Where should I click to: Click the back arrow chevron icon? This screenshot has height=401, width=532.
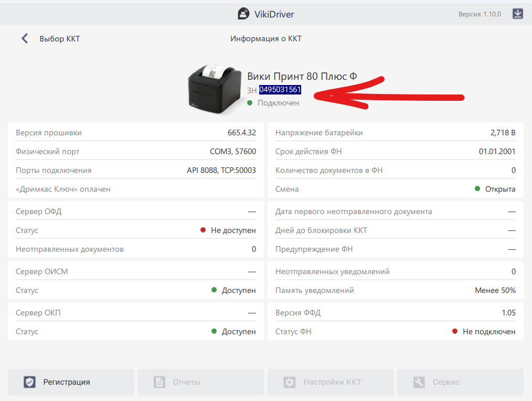[25, 38]
